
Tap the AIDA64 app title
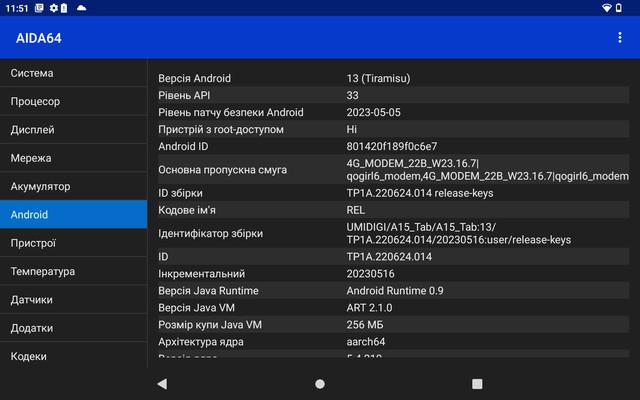(x=39, y=38)
